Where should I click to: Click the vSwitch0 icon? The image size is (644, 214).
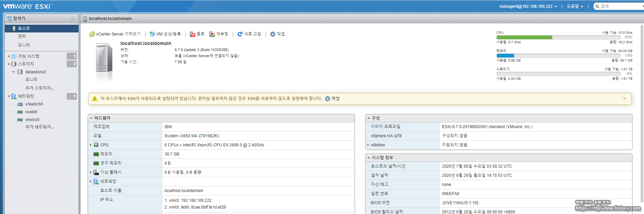[20, 104]
